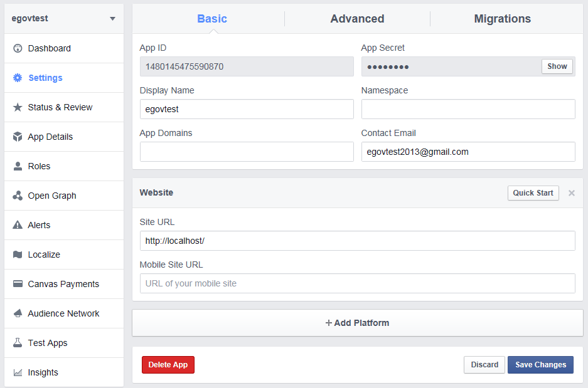588x388 pixels.
Task: Click the Localize flag icon
Action: click(18, 254)
